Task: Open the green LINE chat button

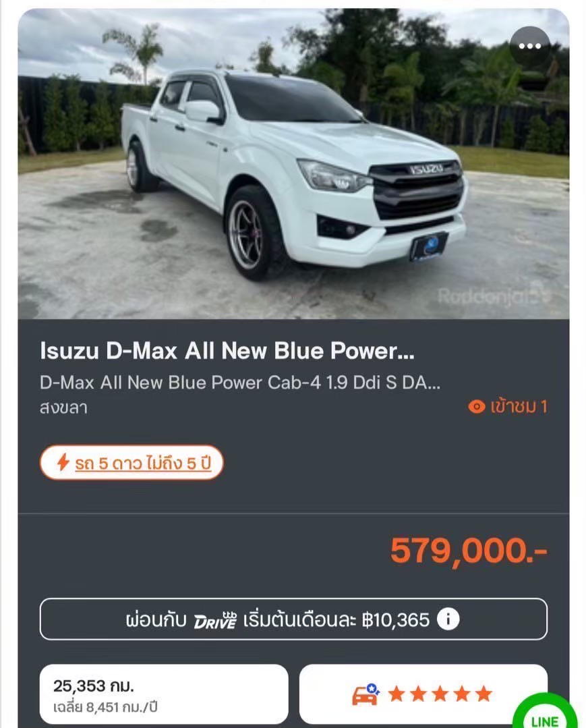Action: [545, 712]
